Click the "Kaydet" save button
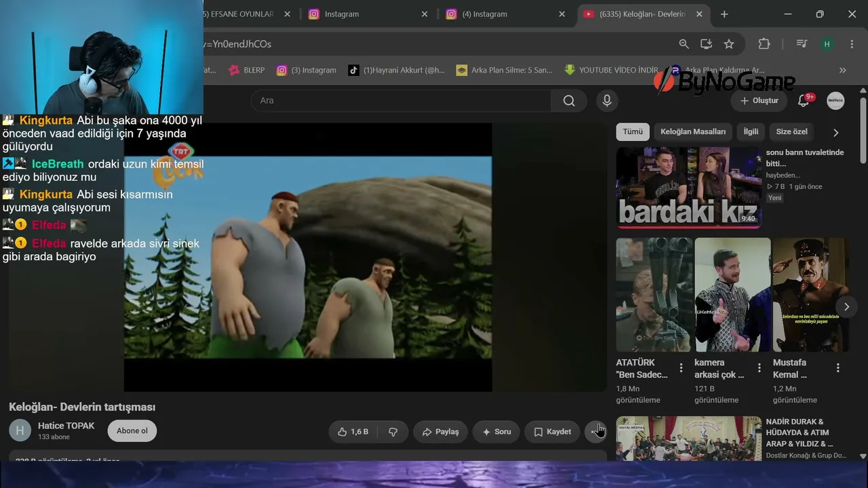Image resolution: width=868 pixels, height=488 pixels. (552, 432)
